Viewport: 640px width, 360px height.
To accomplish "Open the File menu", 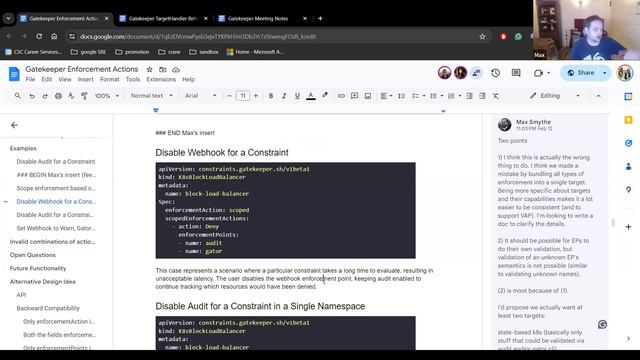I will tap(30, 79).
